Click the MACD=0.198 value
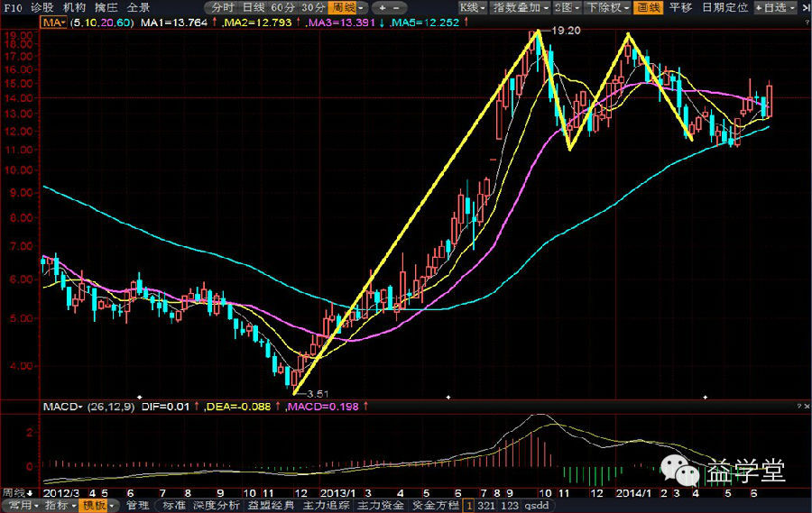812x513 pixels. (323, 407)
